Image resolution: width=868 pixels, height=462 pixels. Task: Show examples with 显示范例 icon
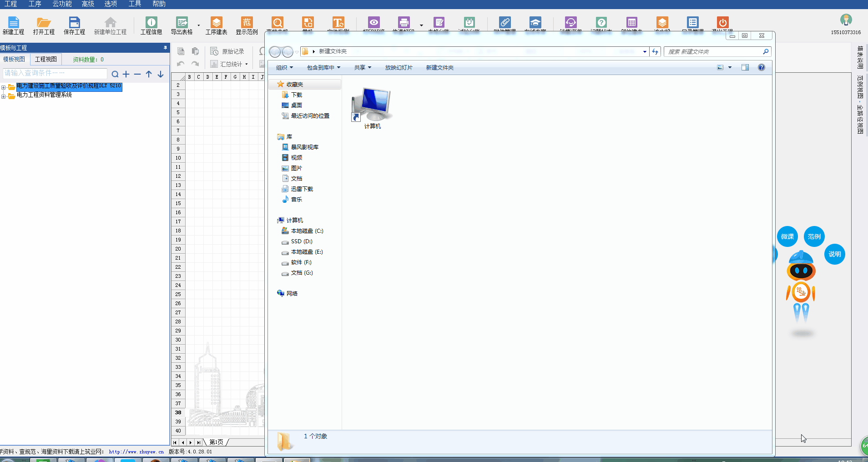point(247,23)
